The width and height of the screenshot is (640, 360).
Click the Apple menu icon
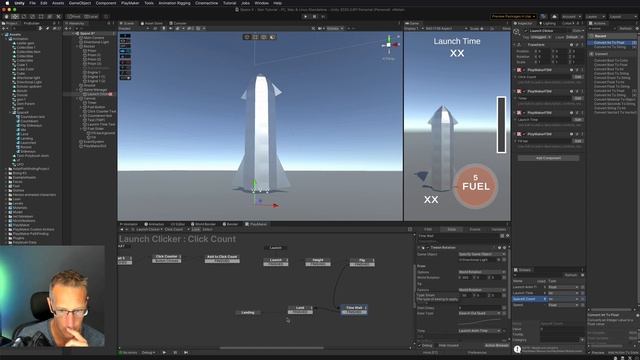(x=7, y=3)
